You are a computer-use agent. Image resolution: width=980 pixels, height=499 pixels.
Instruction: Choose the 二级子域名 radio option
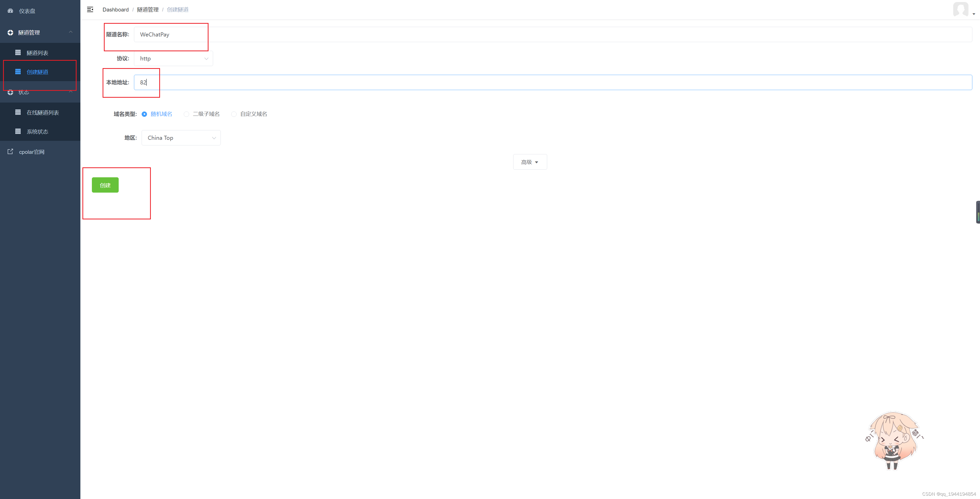click(186, 114)
